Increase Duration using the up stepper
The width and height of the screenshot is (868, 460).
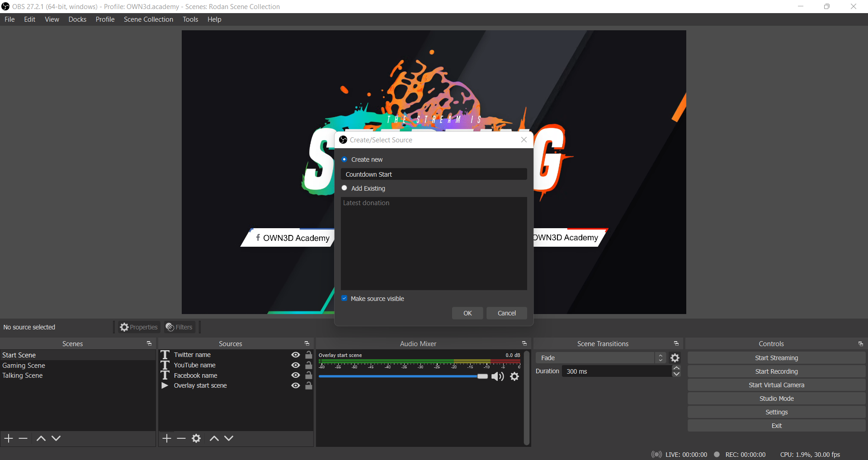(x=676, y=368)
